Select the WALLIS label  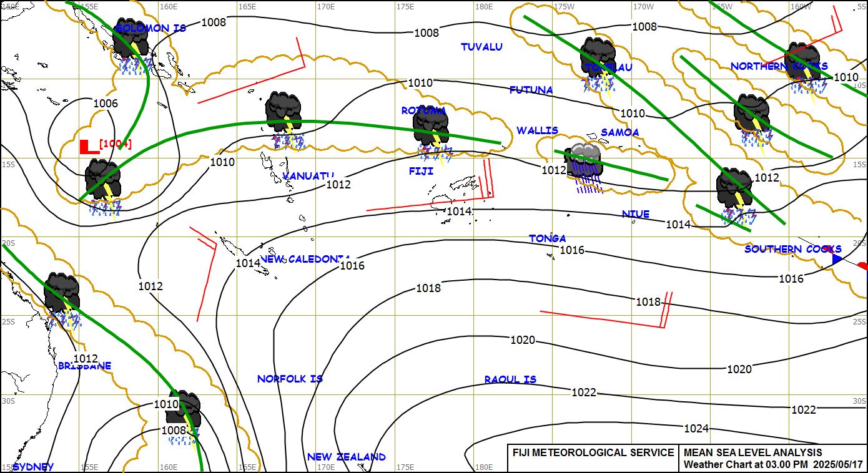click(537, 130)
